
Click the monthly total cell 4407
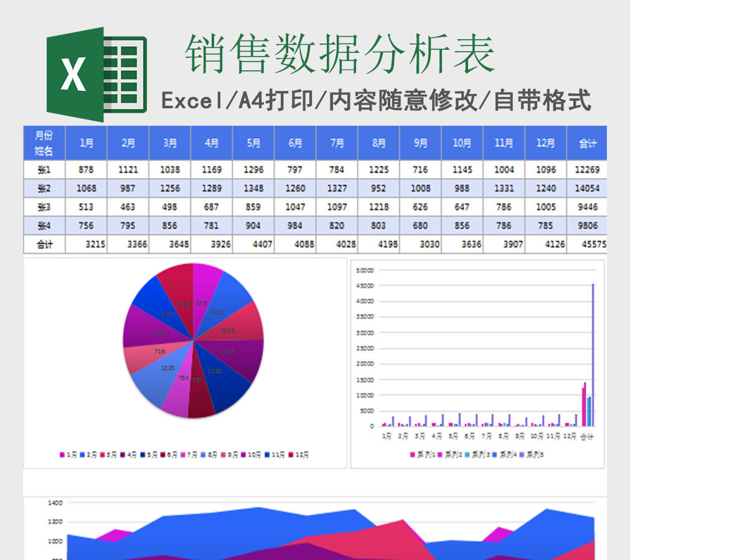pos(253,245)
